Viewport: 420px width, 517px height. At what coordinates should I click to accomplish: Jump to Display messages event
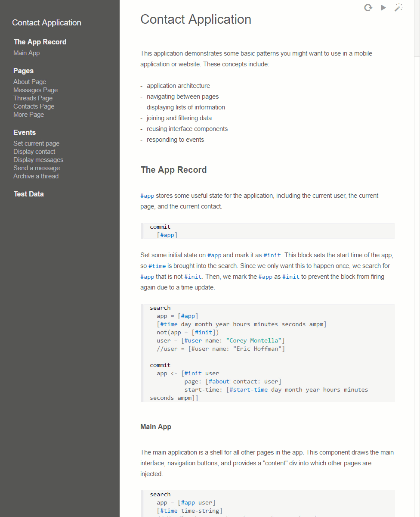[38, 160]
